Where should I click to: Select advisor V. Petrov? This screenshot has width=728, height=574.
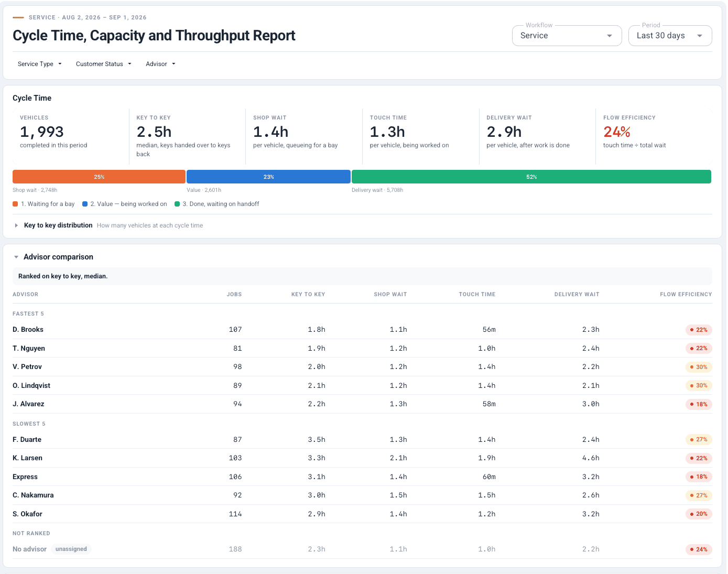(x=27, y=367)
